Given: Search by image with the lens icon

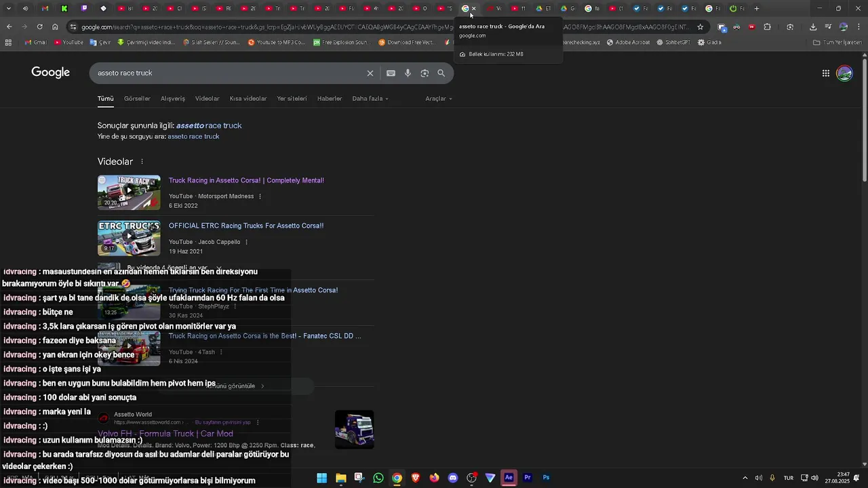Looking at the screenshot, I should pyautogui.click(x=425, y=73).
